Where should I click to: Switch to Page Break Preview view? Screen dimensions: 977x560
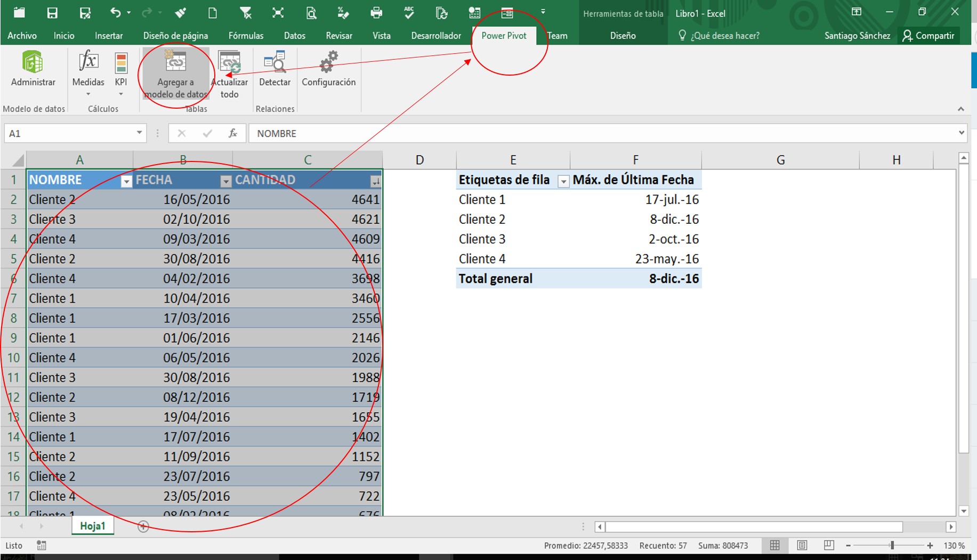tap(829, 545)
